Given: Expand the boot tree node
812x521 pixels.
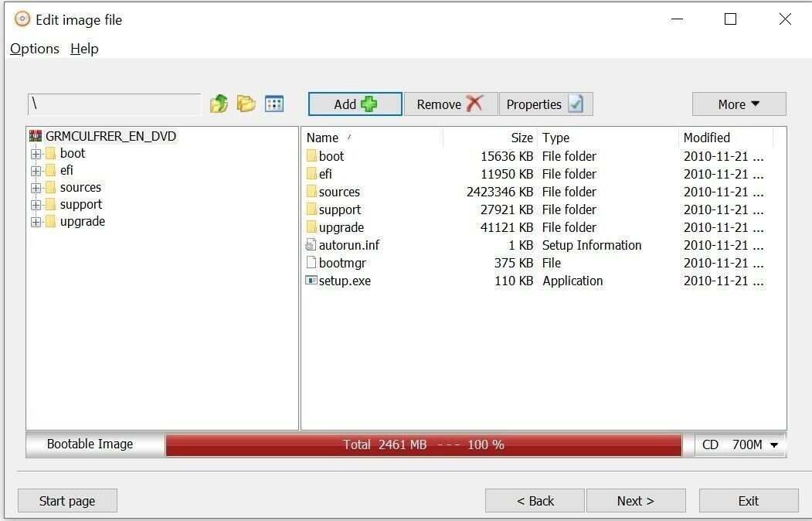Looking at the screenshot, I should pos(36,153).
